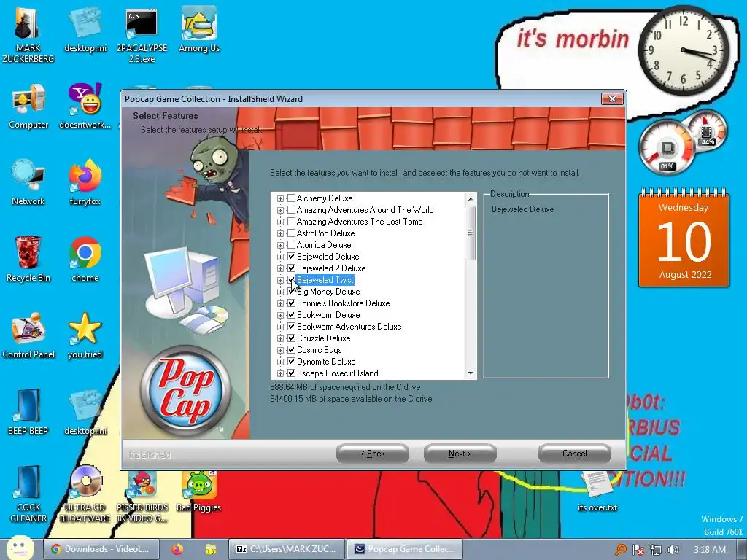Open the Control Panel desktop icon
The height and width of the screenshot is (560, 747).
[28, 335]
